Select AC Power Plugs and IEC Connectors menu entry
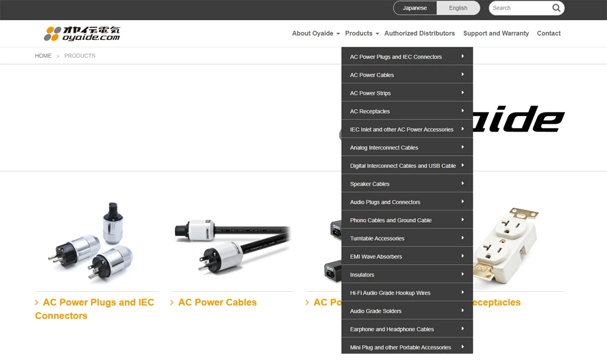Viewport: 607px width, 364px height. 407,56
